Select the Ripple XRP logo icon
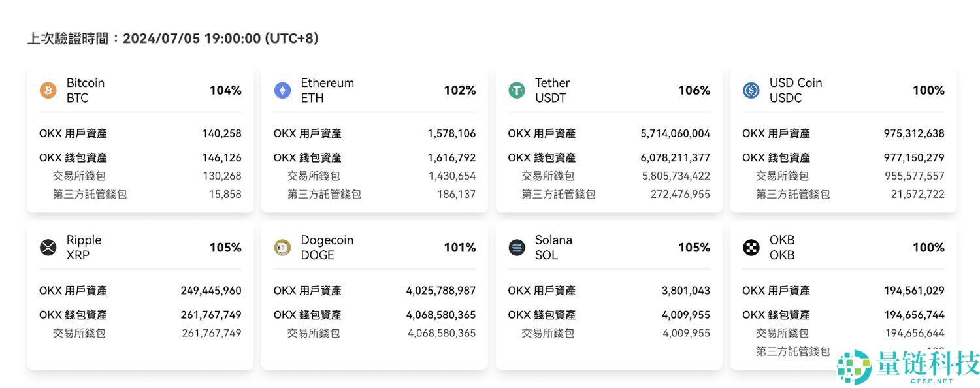 [48, 248]
